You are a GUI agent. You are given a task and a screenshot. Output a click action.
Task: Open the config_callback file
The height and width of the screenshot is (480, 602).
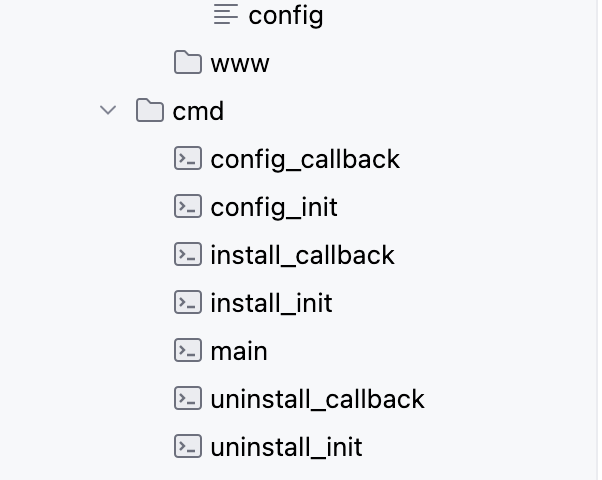click(x=305, y=160)
